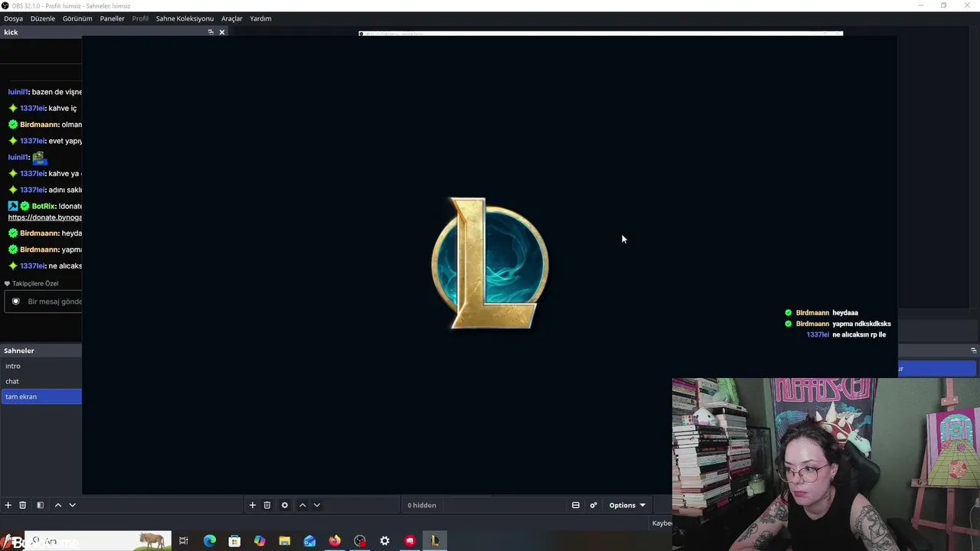Move the selected scene down with the arrow under the scene list
This screenshot has height=551, width=980.
tap(73, 505)
